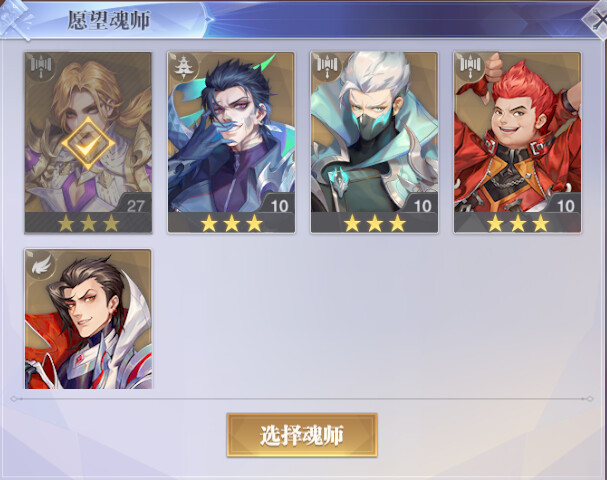Click the three-star rating under the masked character
This screenshot has width=607, height=480.
374,223
